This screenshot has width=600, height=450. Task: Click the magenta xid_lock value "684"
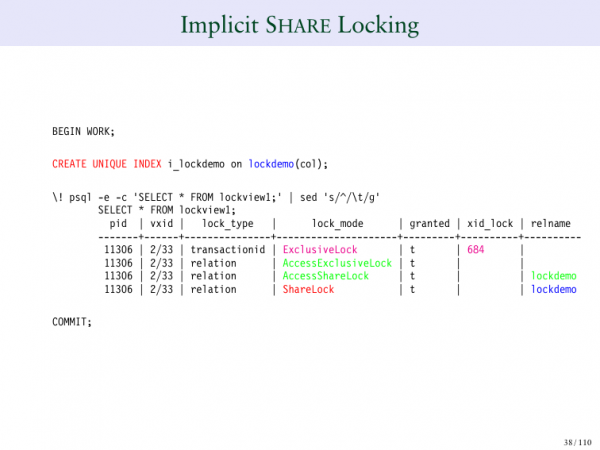tap(475, 249)
